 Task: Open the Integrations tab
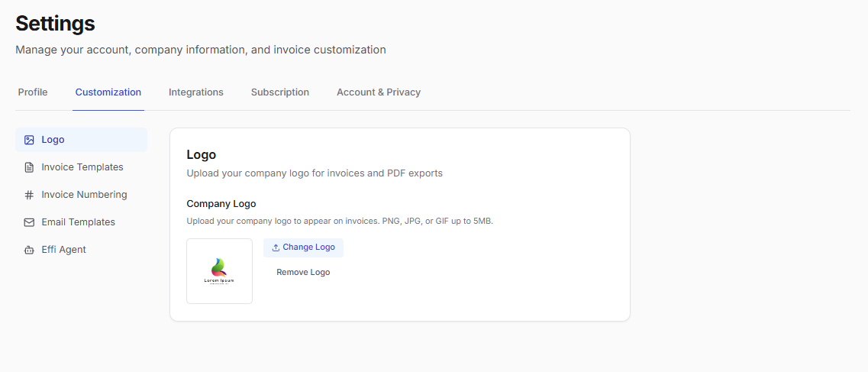(x=196, y=92)
